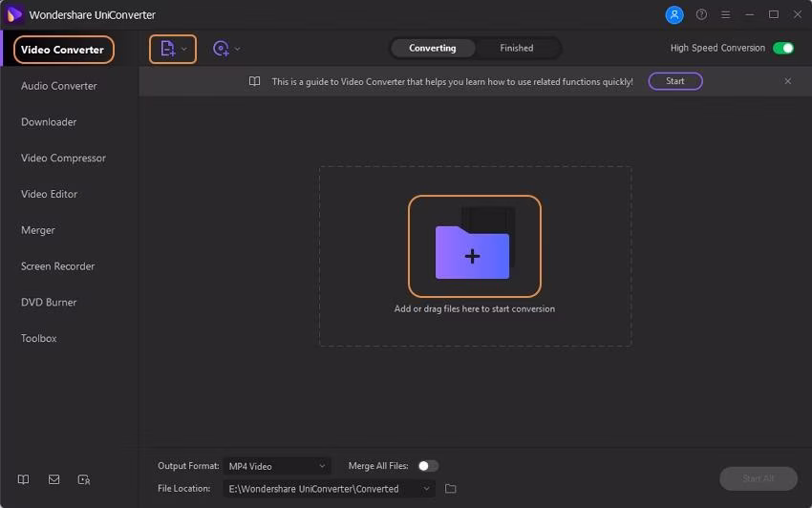Switch to the Converting tab
Screen dimensions: 812x508
tap(433, 48)
